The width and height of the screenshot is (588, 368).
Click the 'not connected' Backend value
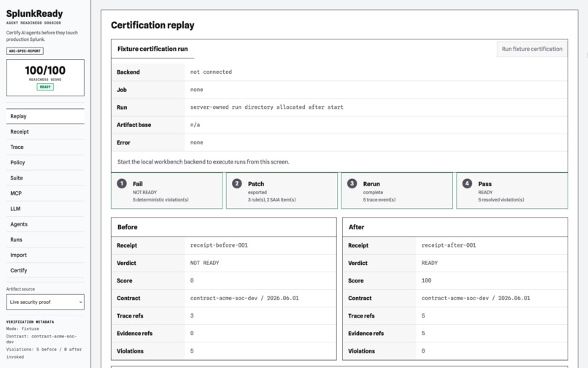click(x=211, y=72)
